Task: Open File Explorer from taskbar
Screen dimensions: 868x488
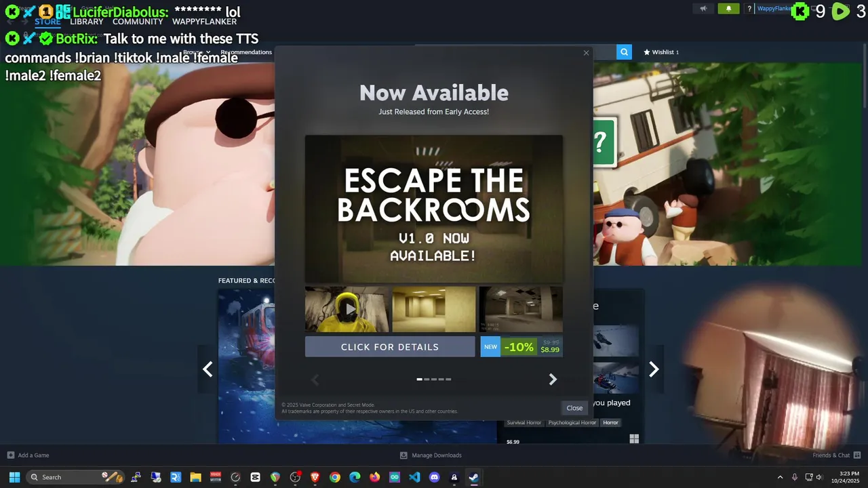Action: 195,477
